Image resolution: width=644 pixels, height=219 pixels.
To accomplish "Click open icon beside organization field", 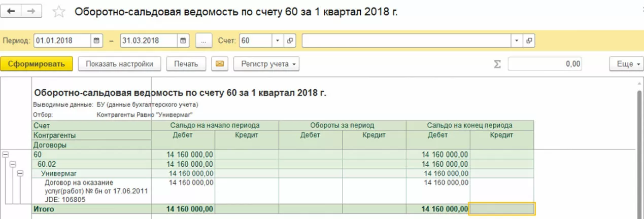I will tap(529, 41).
